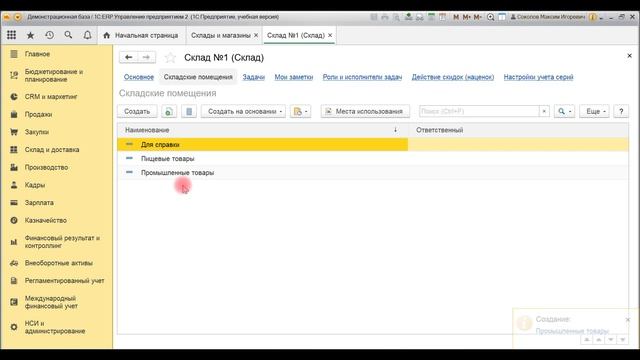Go back with the left arrow button

[x=129, y=57]
